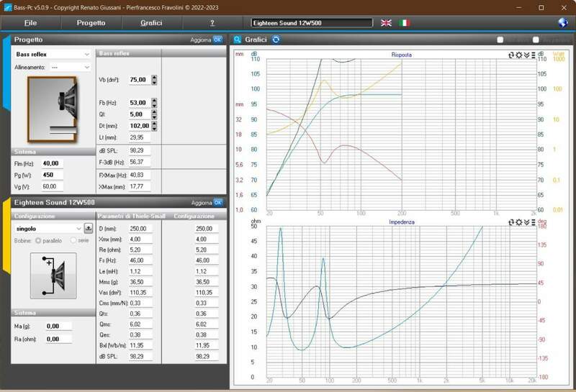
Task: Click the single driver wiring diagram image
Action: pyautogui.click(x=53, y=275)
